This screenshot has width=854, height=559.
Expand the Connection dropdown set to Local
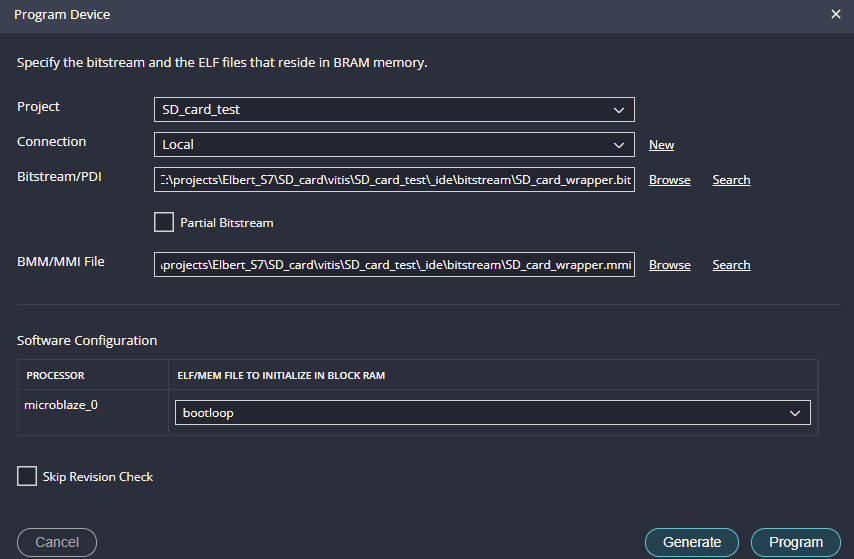(394, 144)
